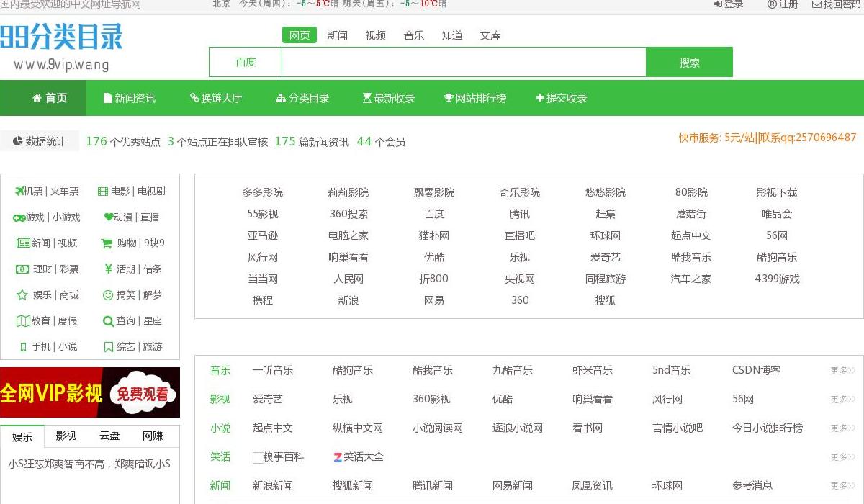Click the hourglass icon before 最新收录

(x=367, y=98)
